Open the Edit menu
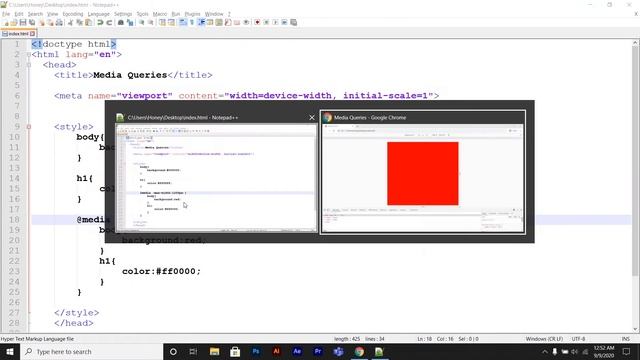 19,14
